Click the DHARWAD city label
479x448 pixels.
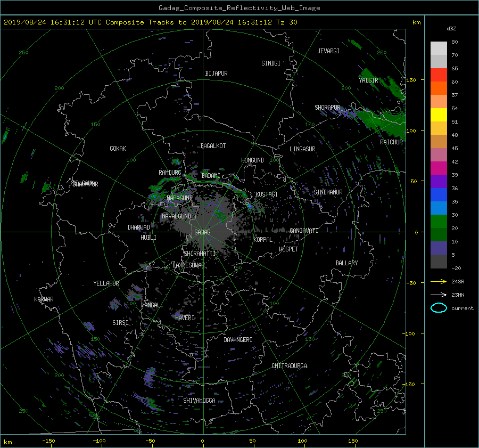pos(138,227)
